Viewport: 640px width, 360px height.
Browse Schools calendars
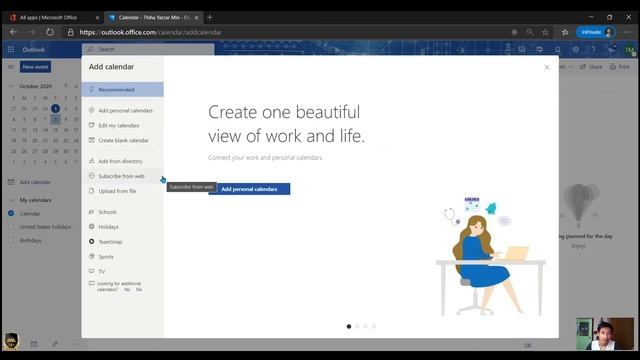[122, 212]
